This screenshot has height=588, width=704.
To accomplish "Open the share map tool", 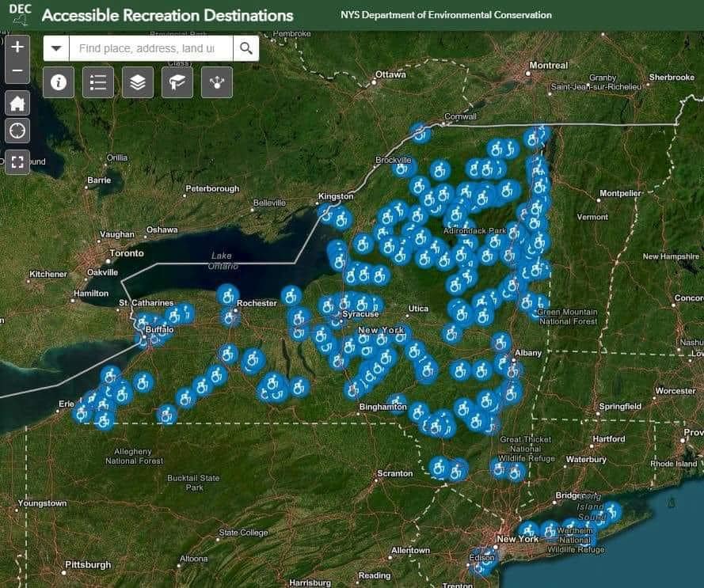I will pyautogui.click(x=217, y=82).
